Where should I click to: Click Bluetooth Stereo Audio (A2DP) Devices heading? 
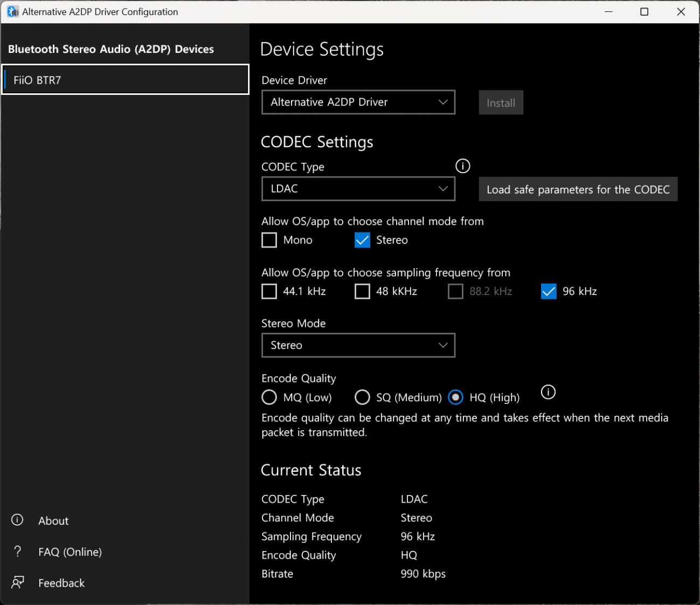click(x=111, y=49)
